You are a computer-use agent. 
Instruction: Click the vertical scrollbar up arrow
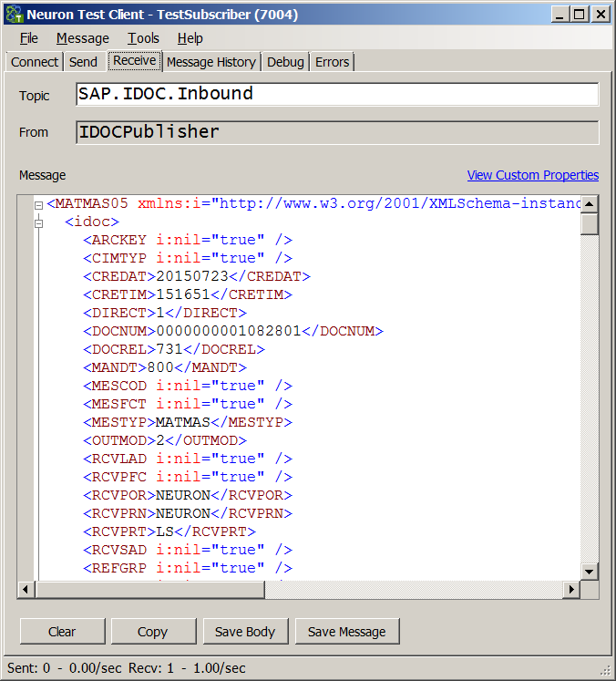pyautogui.click(x=589, y=204)
